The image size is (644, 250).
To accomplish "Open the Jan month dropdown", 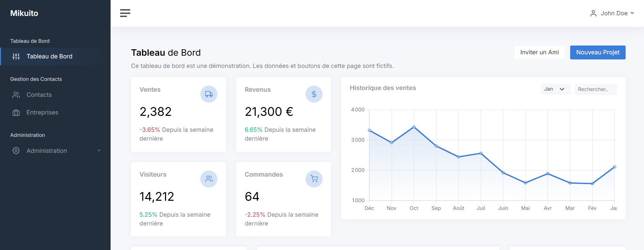I will 556,89.
